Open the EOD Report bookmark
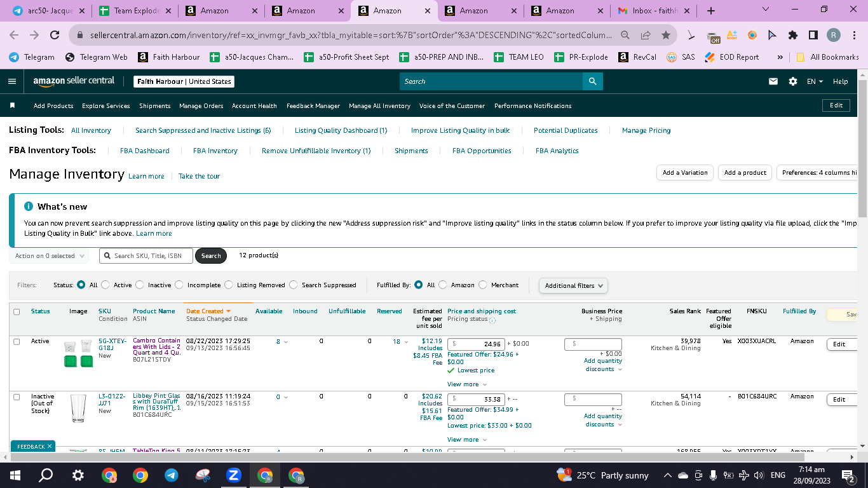This screenshot has height=488, width=868. 731,57
